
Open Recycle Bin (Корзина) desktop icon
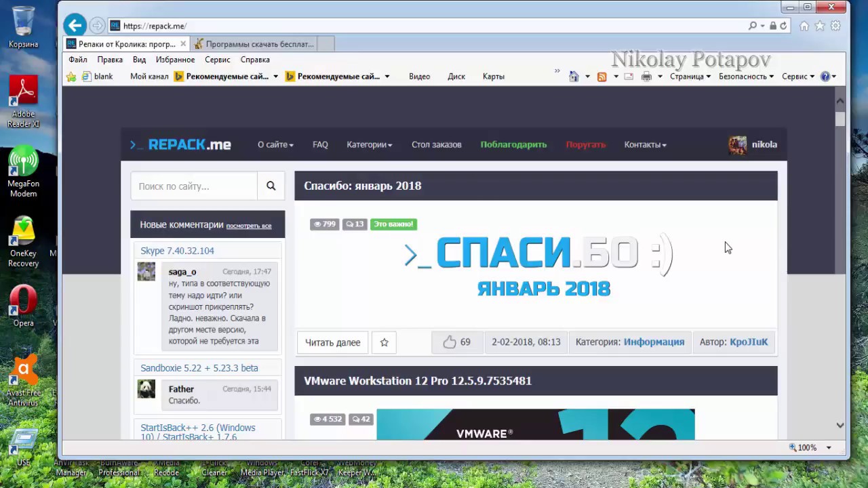pyautogui.click(x=23, y=27)
